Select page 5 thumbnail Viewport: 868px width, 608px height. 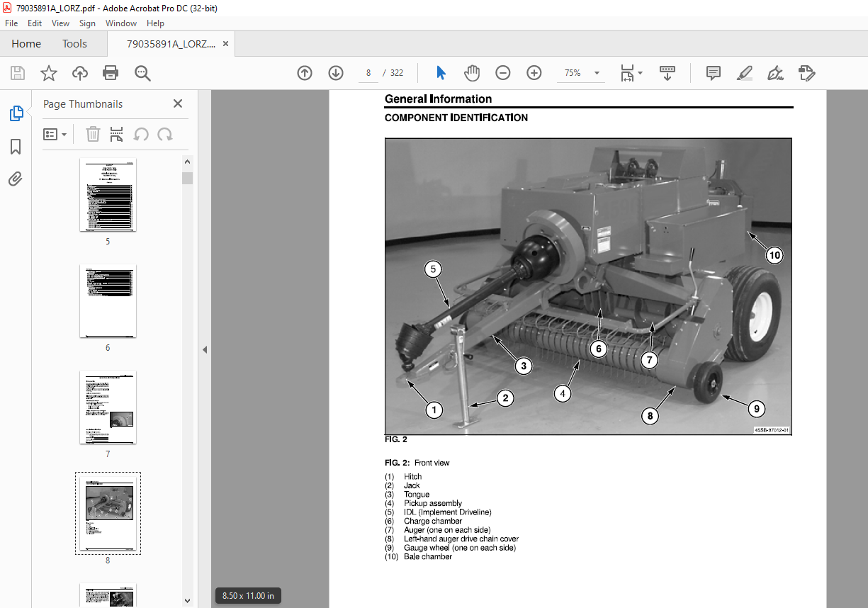click(108, 195)
